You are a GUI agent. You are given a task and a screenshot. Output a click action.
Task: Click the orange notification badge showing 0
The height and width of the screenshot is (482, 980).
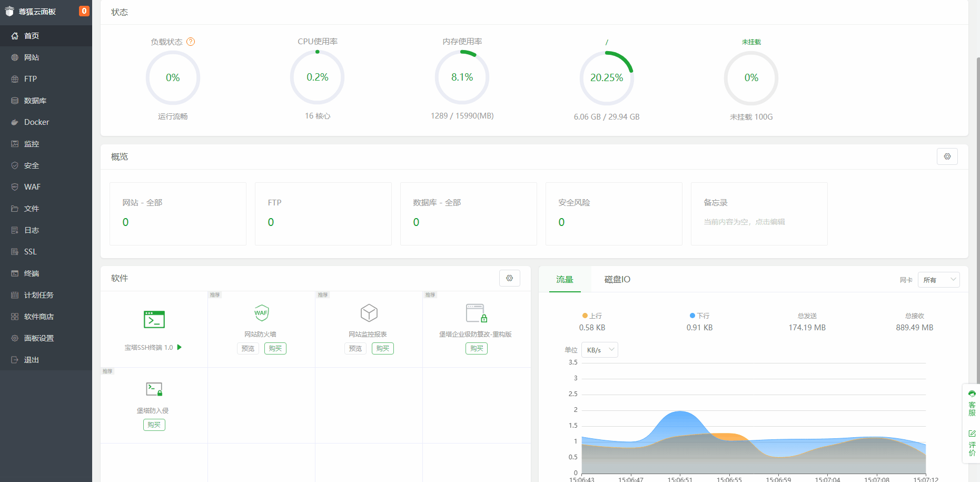pos(84,11)
